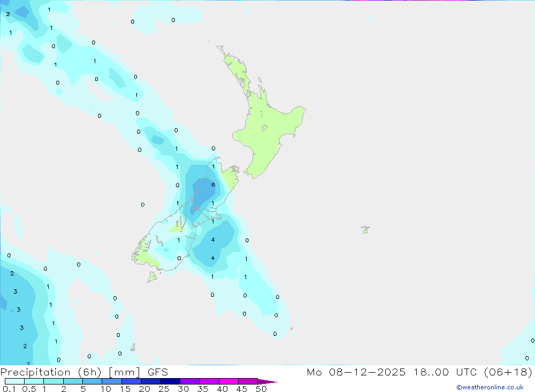Click Stewart Island south of South Island
This screenshot has height=392, width=535.
(x=152, y=277)
